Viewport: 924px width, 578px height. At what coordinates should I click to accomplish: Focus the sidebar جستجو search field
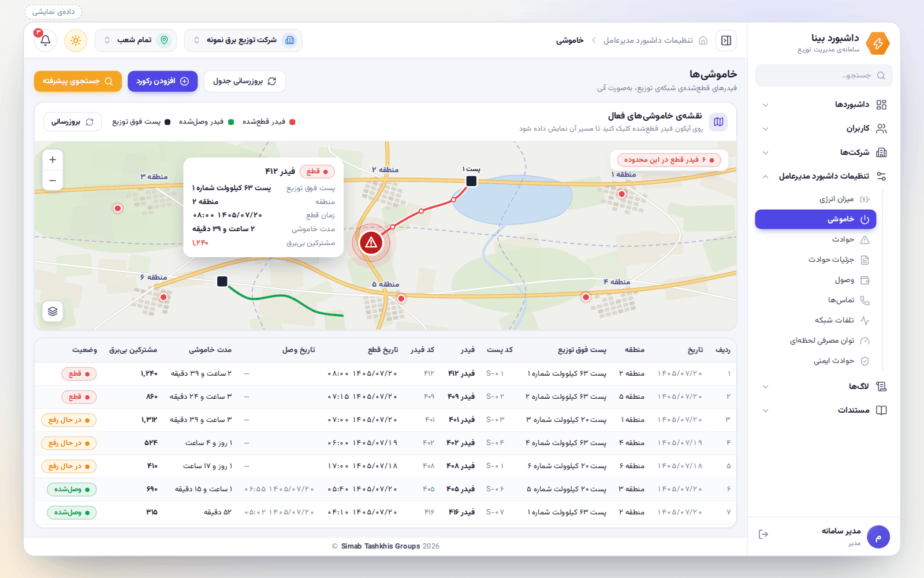coord(824,75)
